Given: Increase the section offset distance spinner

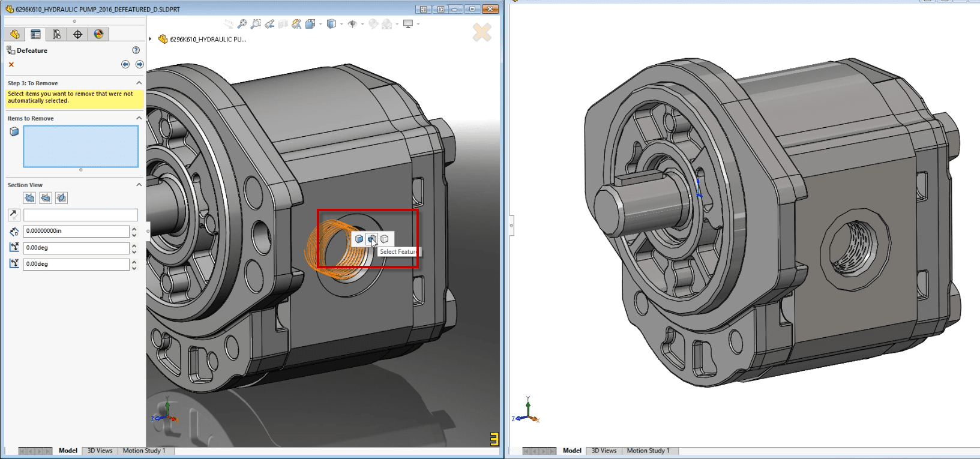Looking at the screenshot, I should point(134,229).
